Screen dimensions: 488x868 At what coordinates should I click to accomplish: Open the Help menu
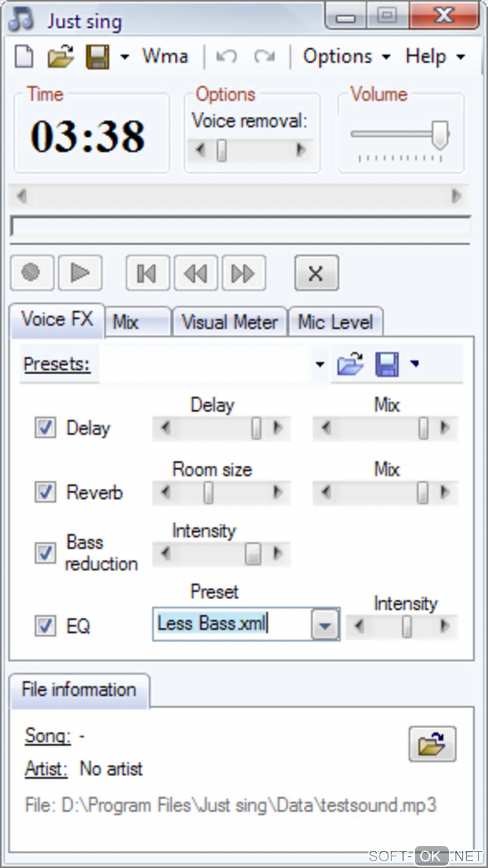434,57
